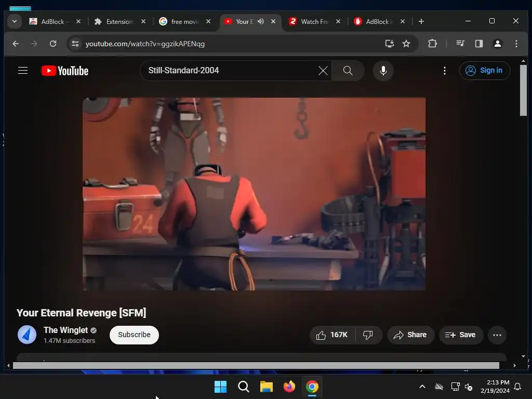Launch Firefox from the taskbar
The height and width of the screenshot is (399, 532).
point(289,387)
